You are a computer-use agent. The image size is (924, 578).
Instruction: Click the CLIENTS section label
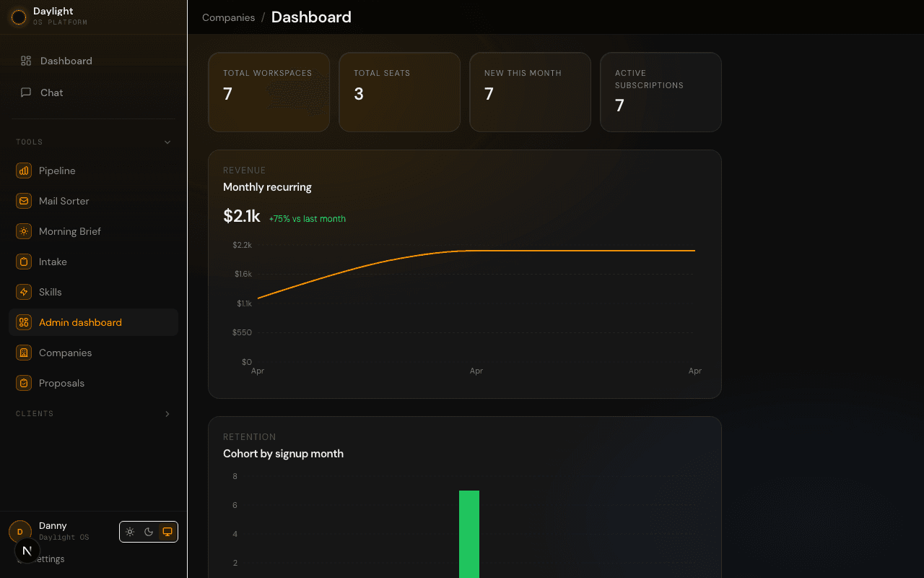pos(35,414)
